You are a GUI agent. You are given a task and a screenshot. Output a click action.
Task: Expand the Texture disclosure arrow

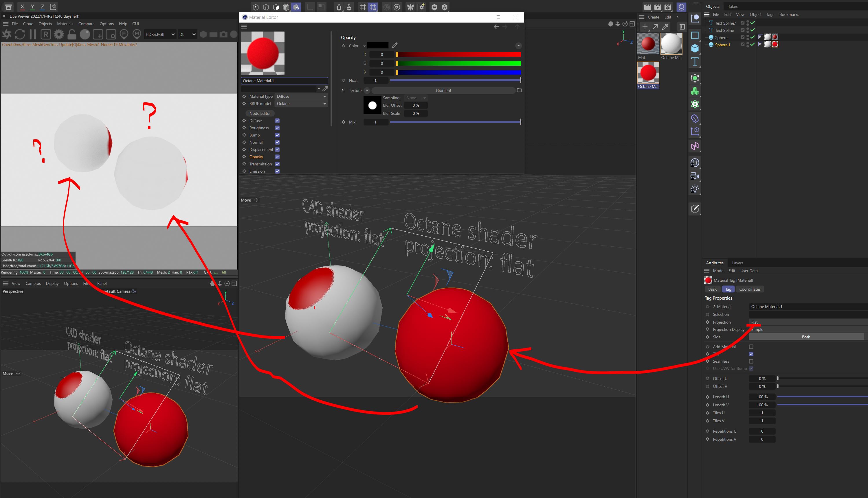coord(343,90)
